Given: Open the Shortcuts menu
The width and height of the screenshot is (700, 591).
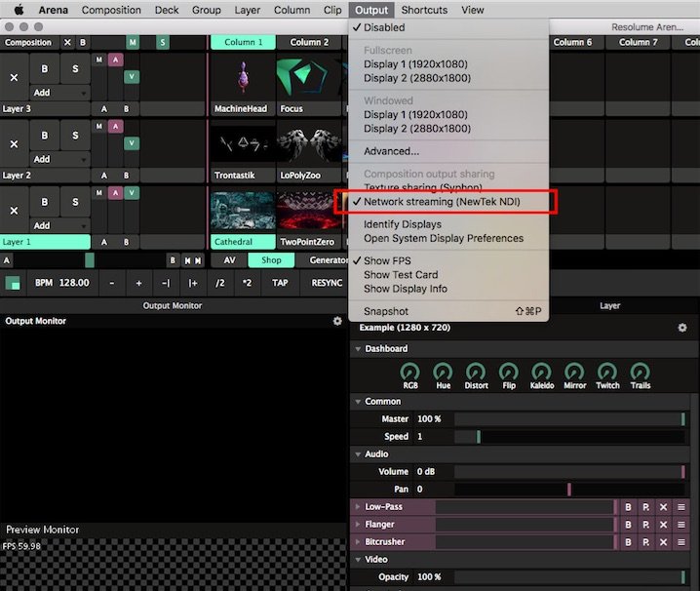Looking at the screenshot, I should [x=424, y=10].
